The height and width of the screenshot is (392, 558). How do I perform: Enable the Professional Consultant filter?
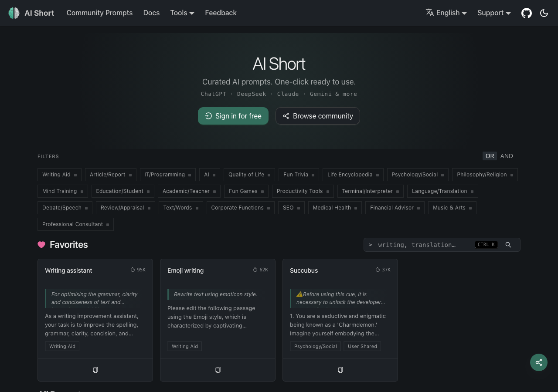(x=75, y=224)
